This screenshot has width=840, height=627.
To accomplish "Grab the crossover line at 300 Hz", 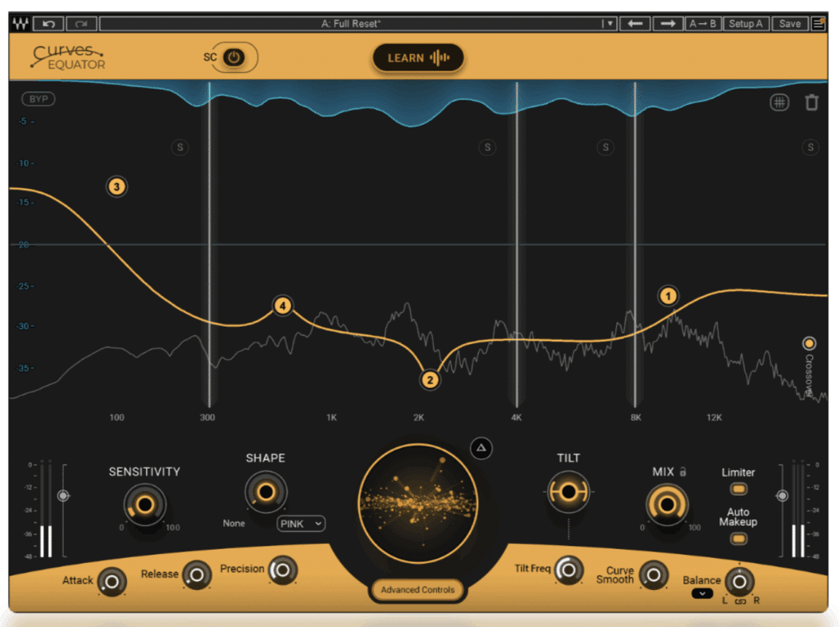I will pos(209,245).
